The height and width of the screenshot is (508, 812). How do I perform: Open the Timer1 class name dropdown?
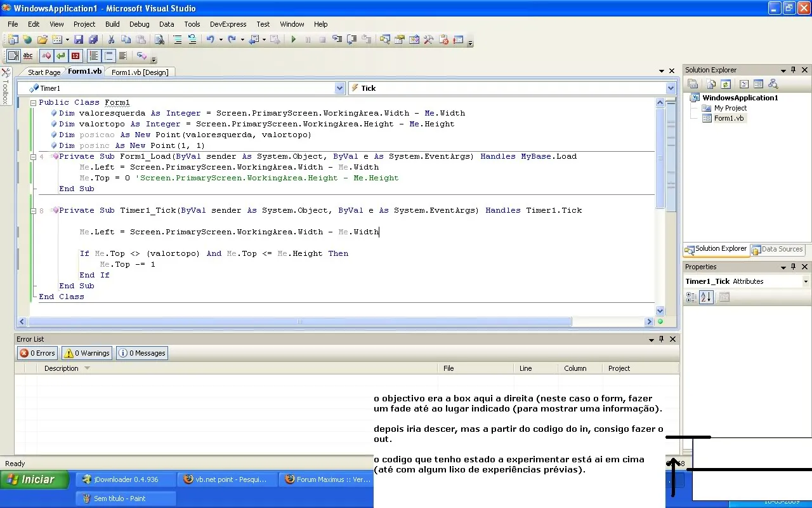pos(339,88)
